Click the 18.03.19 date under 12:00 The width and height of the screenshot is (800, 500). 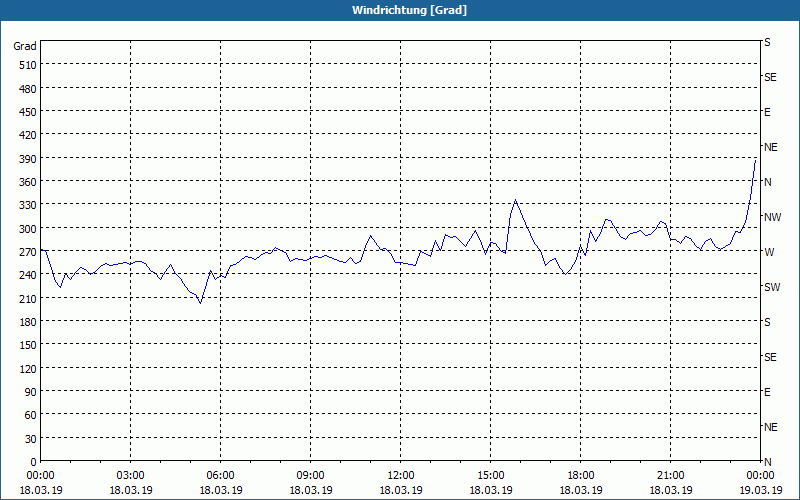(x=401, y=490)
